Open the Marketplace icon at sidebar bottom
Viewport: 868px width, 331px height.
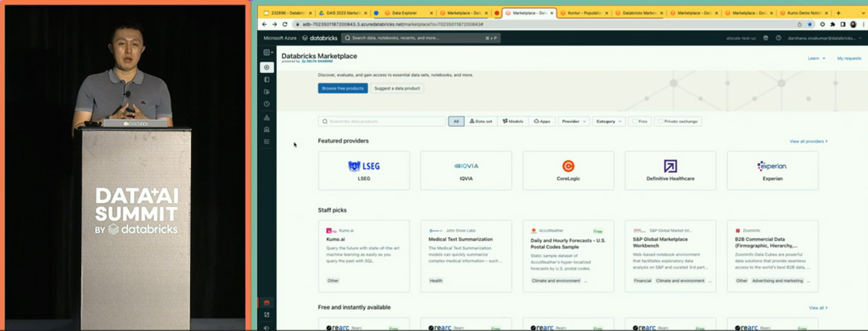[267, 303]
